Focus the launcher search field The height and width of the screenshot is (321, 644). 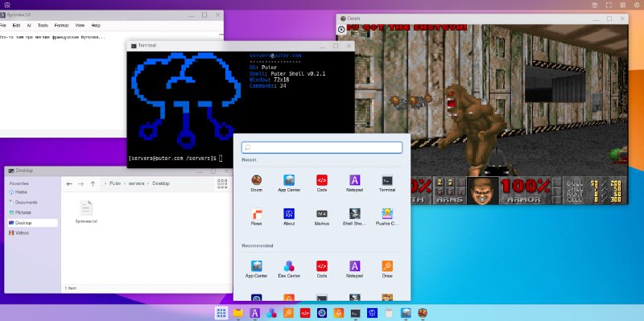click(x=321, y=147)
